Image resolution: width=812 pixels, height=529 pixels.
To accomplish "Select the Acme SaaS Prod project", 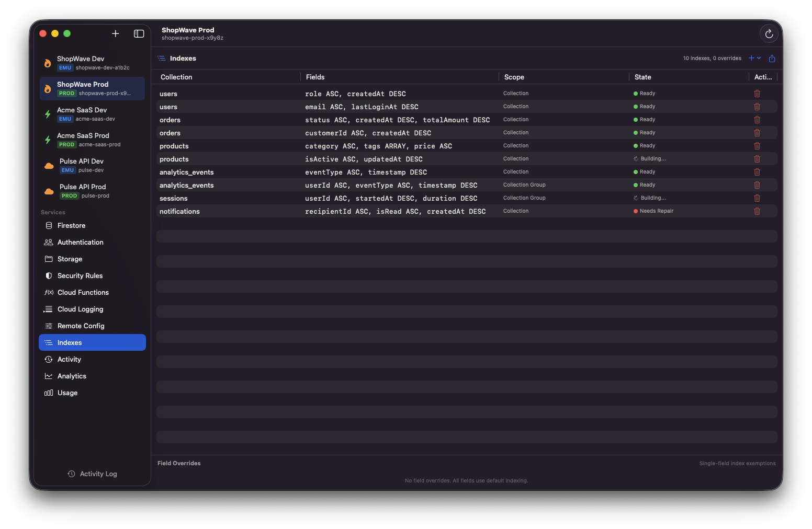I will (x=92, y=140).
